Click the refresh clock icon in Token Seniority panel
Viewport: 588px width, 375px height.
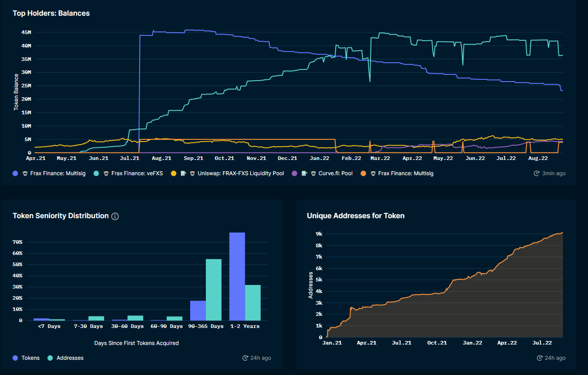pos(245,358)
